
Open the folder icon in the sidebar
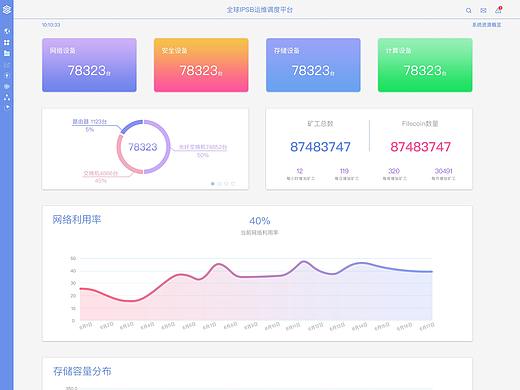(x=7, y=53)
